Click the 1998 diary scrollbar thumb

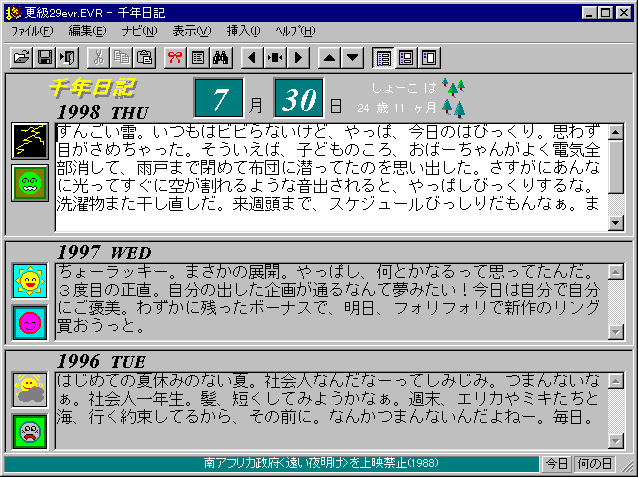616,167
